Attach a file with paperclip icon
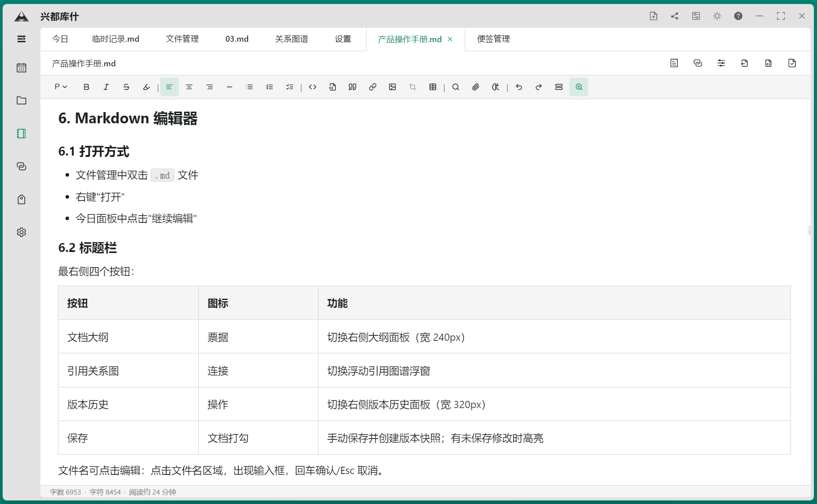This screenshot has height=504, width=817. pos(476,87)
